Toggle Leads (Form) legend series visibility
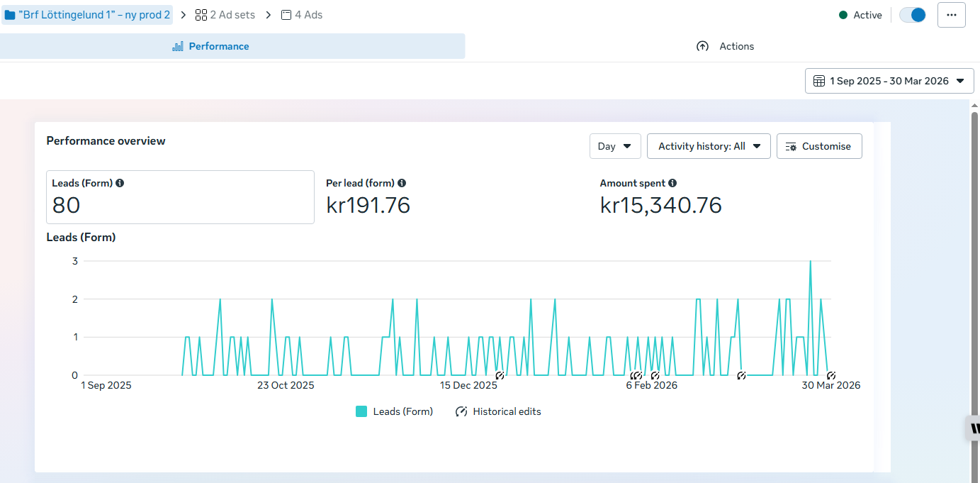This screenshot has height=483, width=980. (x=361, y=411)
